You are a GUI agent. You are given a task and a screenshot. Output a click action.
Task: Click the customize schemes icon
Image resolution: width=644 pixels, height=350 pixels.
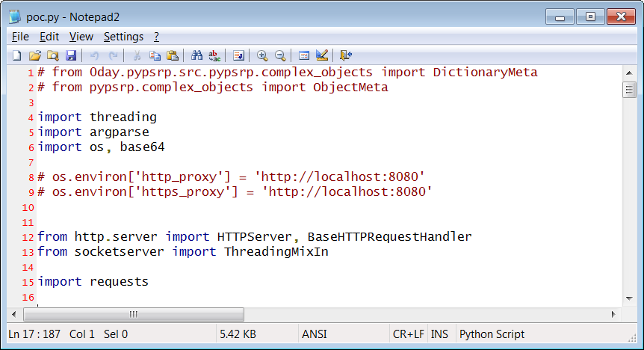coord(322,55)
